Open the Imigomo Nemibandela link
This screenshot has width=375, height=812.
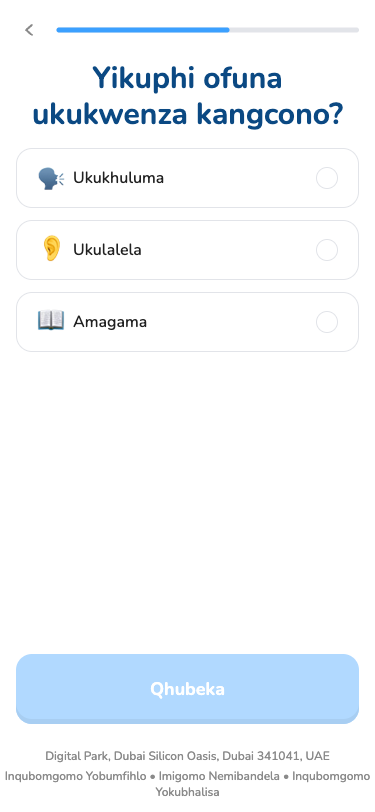coord(219,776)
